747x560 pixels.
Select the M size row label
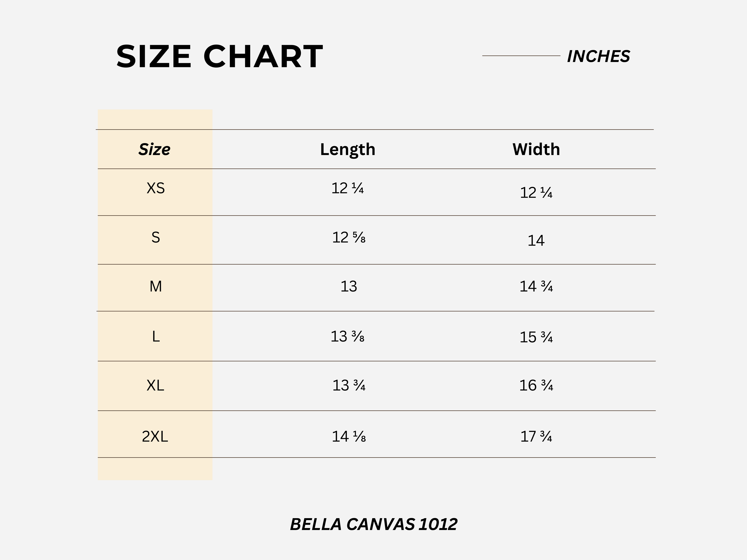click(x=156, y=286)
